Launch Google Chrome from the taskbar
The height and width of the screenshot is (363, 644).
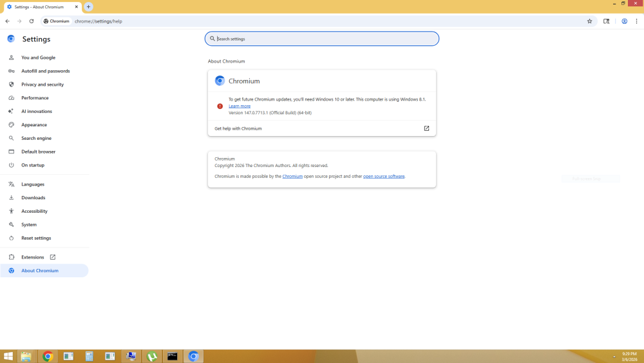pos(48,357)
